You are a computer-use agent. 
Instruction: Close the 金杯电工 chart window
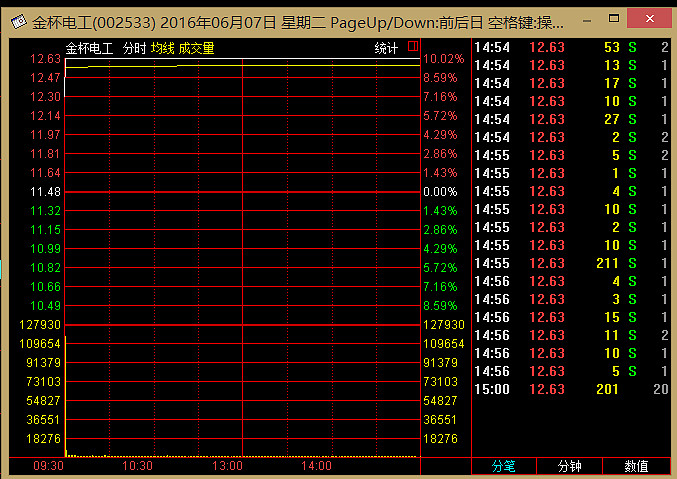pyautogui.click(x=652, y=21)
